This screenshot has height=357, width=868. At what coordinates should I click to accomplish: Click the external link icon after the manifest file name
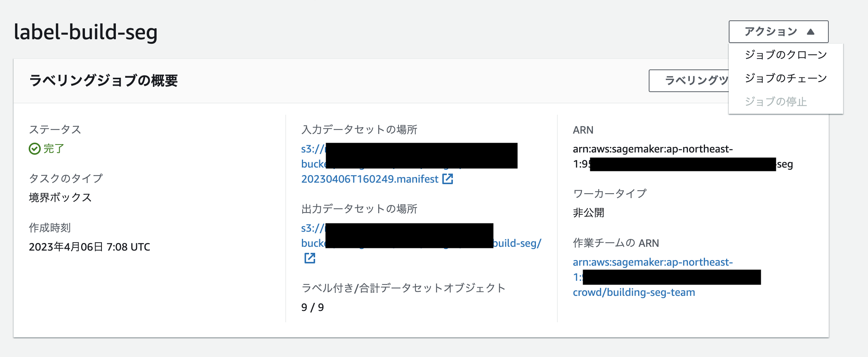pyautogui.click(x=448, y=179)
